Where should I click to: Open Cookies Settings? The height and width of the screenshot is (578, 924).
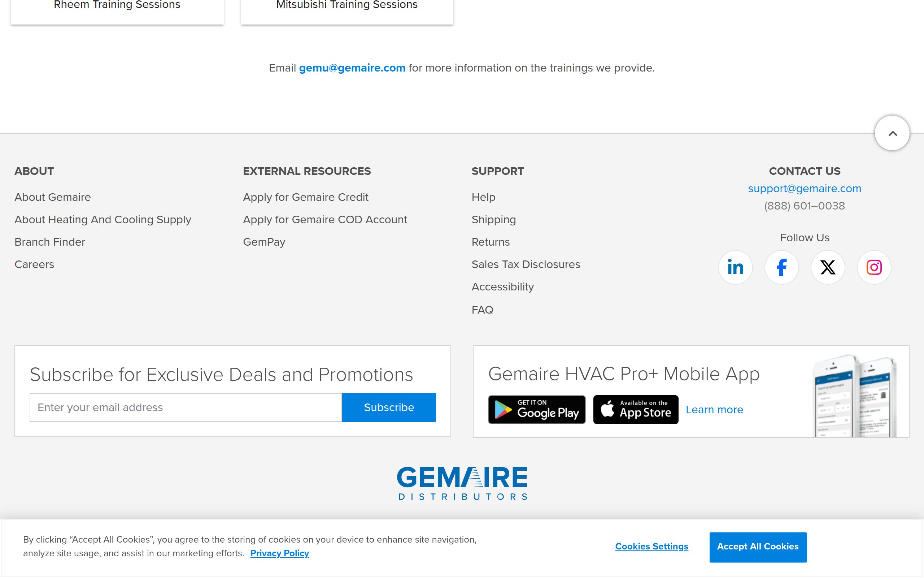coord(651,547)
